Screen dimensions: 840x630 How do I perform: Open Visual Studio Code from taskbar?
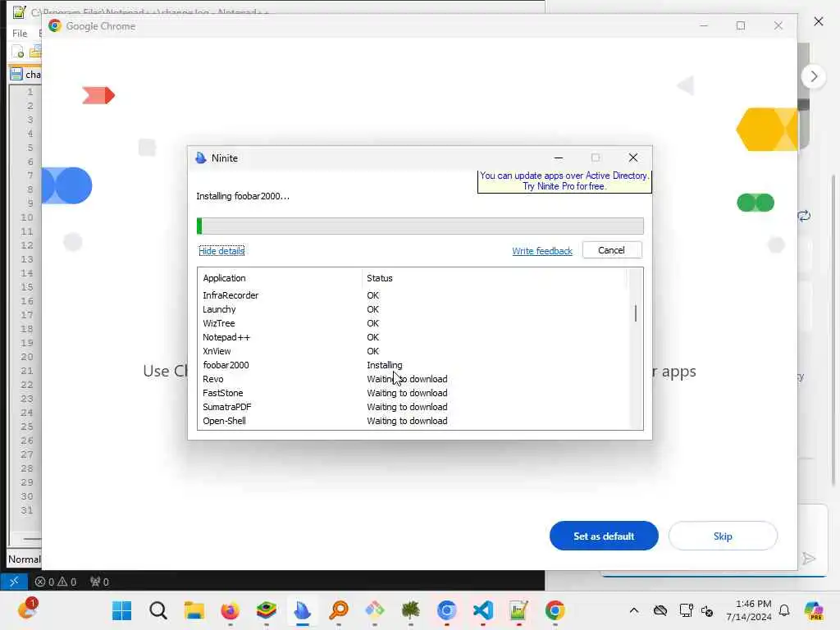coord(482,610)
